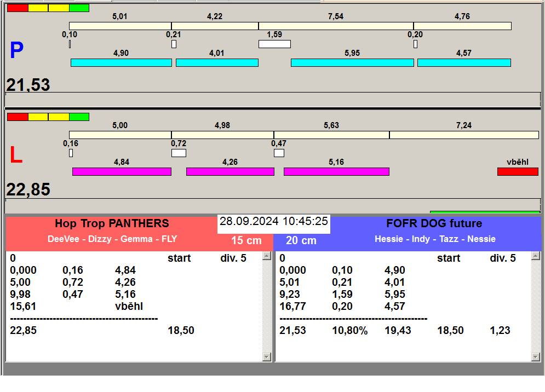The image size is (545, 392).
Task: Click the FOFR DOG future team header
Action: (434, 223)
